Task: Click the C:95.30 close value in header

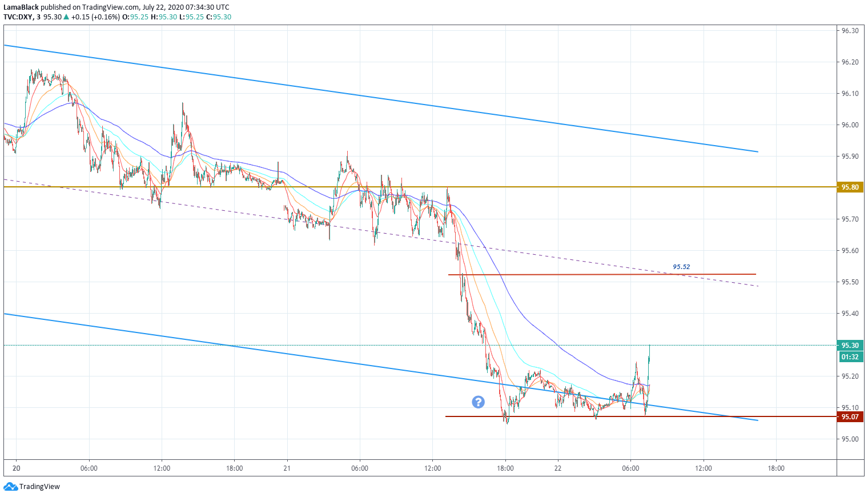Action: 219,17
